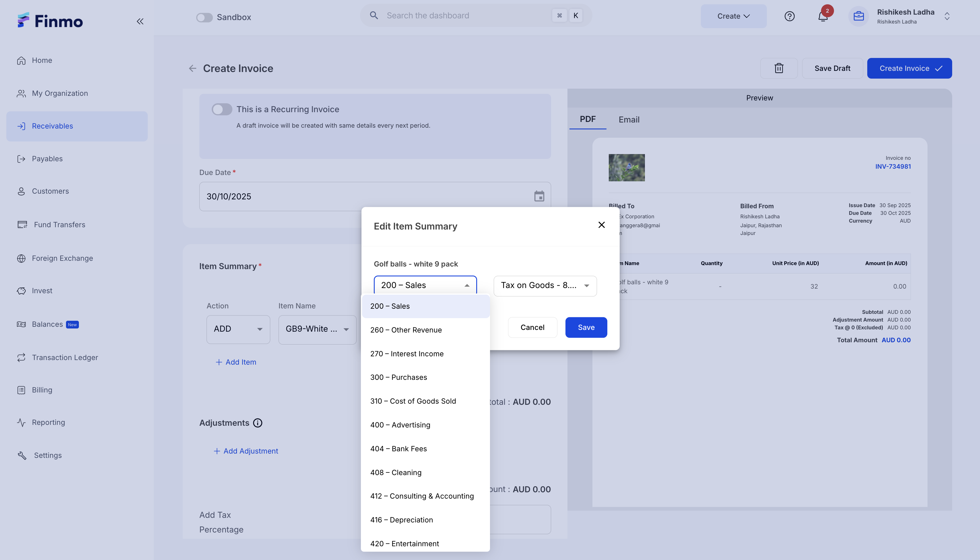Toggle the Sandbox mode switch

(x=204, y=17)
